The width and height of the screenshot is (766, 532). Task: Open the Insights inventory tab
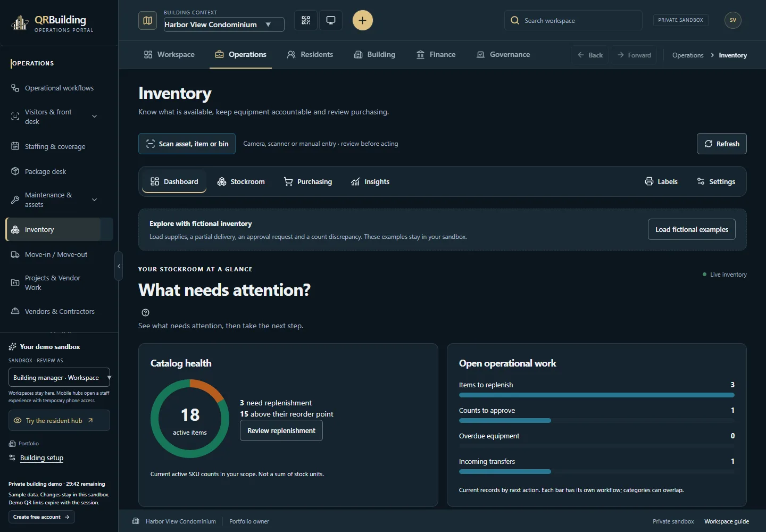pos(370,181)
